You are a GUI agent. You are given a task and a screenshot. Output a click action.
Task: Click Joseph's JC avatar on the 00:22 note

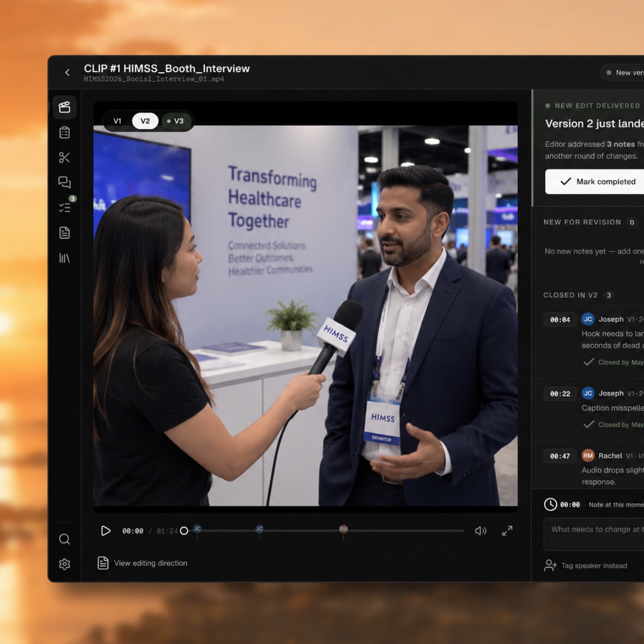tap(588, 393)
